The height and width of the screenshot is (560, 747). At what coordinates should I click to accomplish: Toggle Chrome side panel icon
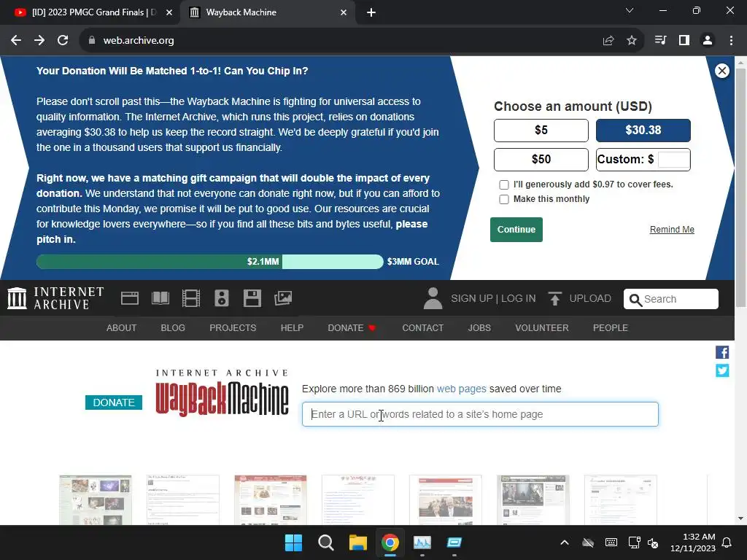[684, 41]
